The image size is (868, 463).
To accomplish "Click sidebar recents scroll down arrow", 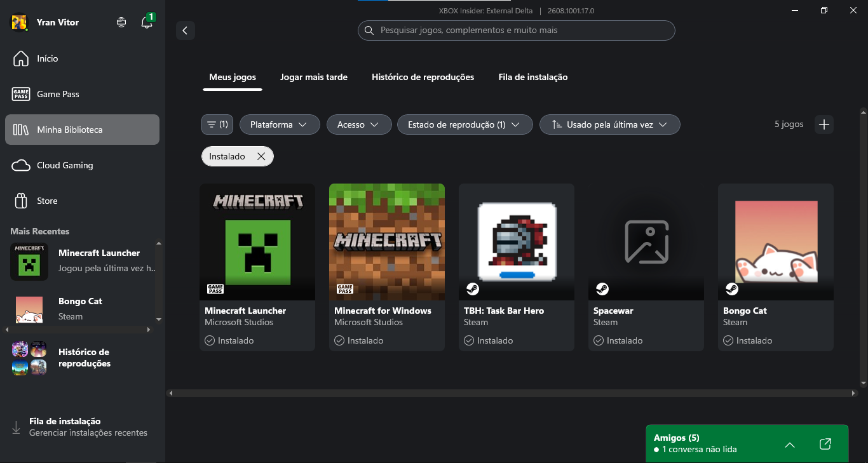I will click(159, 319).
